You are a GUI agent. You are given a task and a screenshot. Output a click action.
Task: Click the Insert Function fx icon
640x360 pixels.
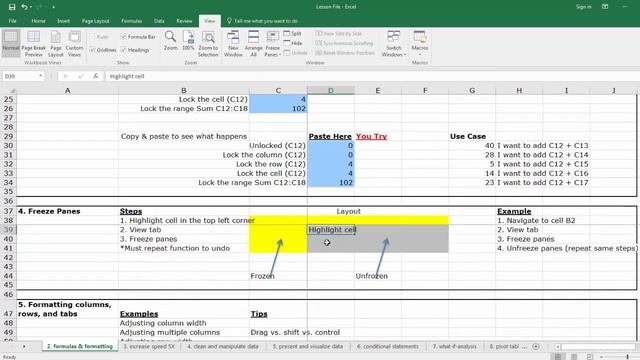click(x=96, y=76)
